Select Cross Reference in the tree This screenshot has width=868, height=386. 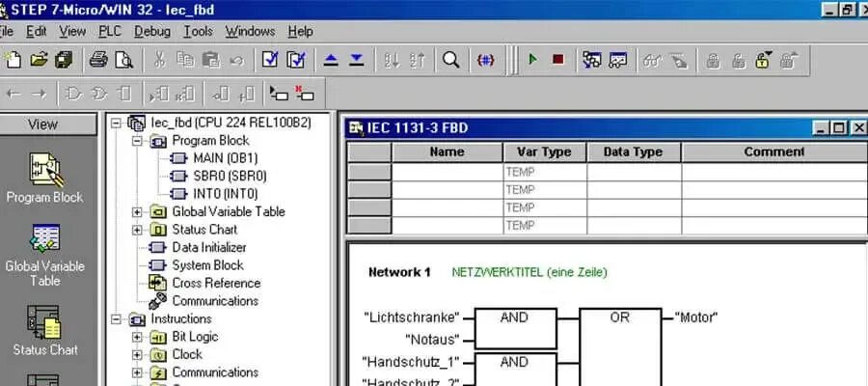tap(216, 283)
